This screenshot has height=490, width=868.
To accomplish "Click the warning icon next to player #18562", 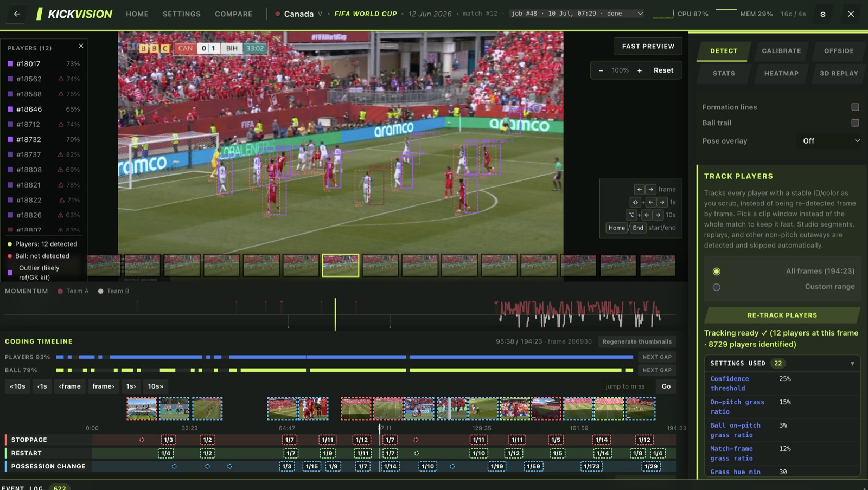I will (x=61, y=79).
